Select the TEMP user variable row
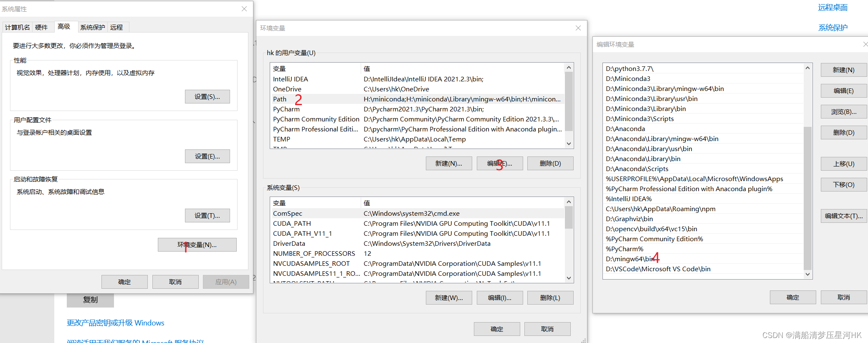Image resolution: width=868 pixels, height=343 pixels. 418,139
